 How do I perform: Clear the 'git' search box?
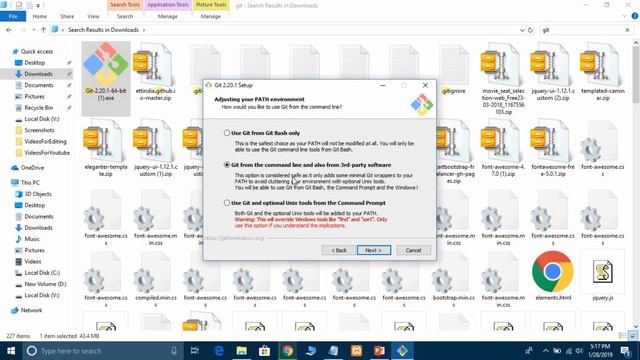pyautogui.click(x=627, y=30)
